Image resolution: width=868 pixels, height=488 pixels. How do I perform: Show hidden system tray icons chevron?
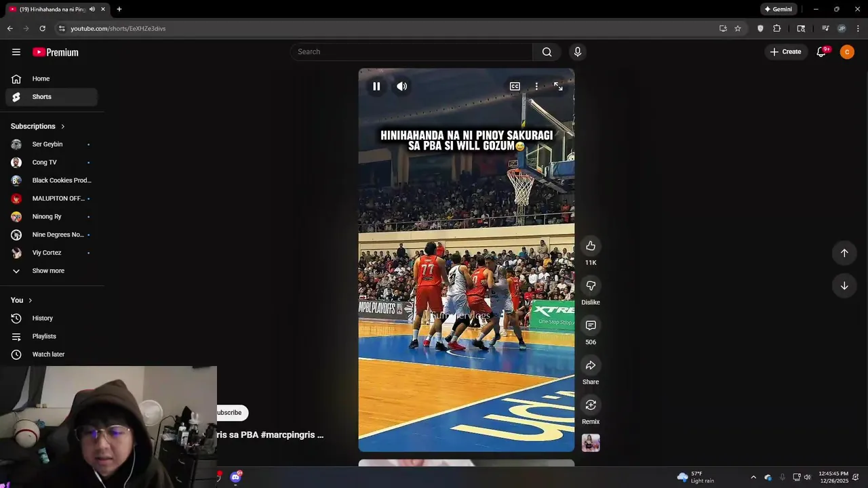753,477
